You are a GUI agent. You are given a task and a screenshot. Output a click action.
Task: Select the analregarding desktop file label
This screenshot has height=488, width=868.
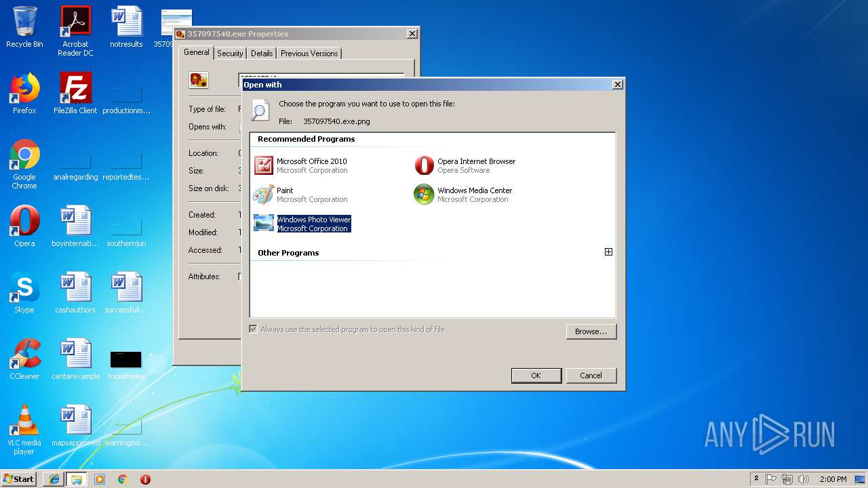click(75, 177)
